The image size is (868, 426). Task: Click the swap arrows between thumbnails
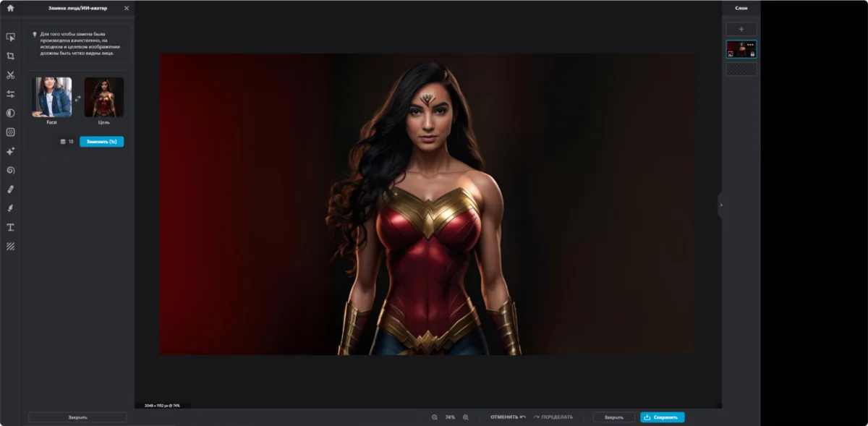coord(77,98)
